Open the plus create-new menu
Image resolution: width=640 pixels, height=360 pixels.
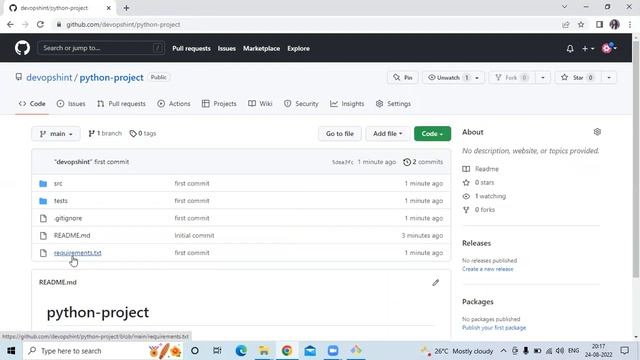pos(588,49)
